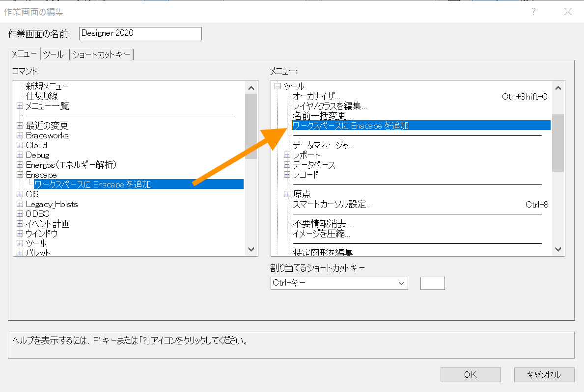Expand レポート in the menu tree
This screenshot has height=392, width=584.
point(286,155)
